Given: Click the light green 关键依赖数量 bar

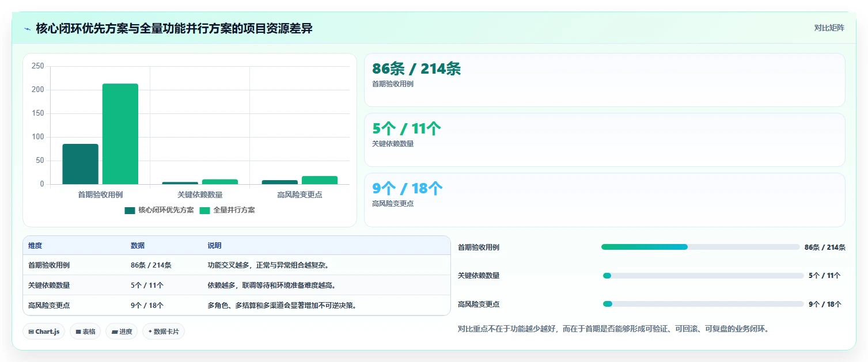Looking at the screenshot, I should (220, 182).
